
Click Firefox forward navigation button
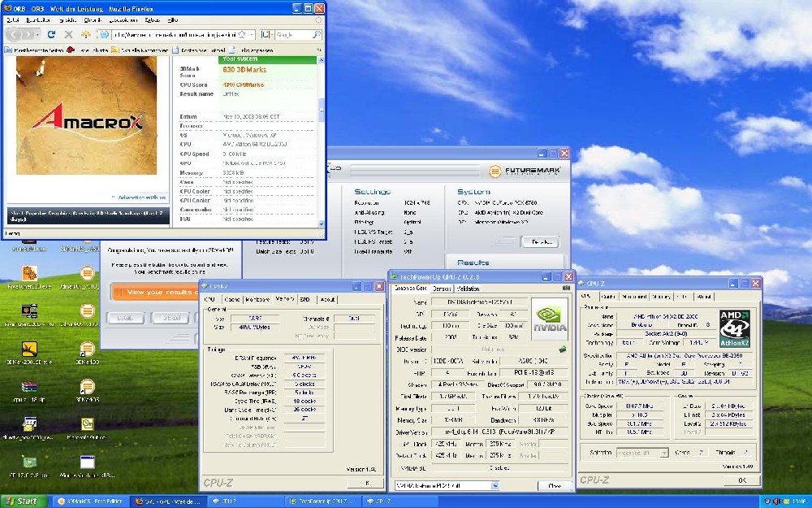[x=27, y=34]
